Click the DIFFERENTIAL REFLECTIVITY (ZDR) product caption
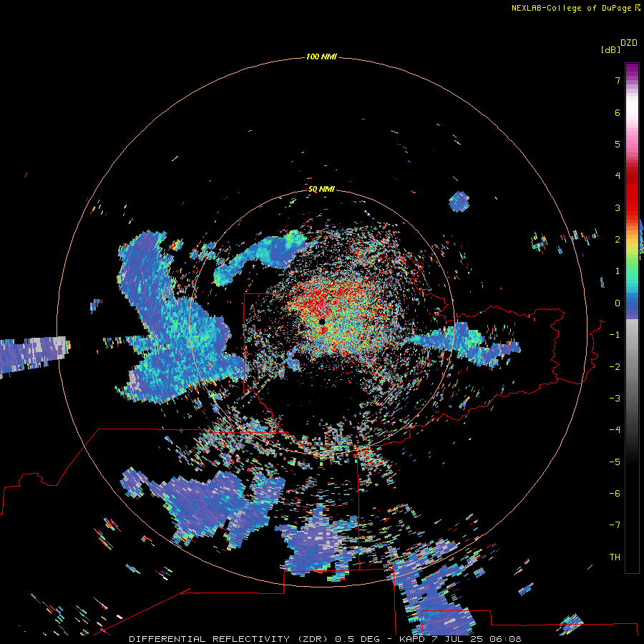644x644 pixels. (228, 639)
